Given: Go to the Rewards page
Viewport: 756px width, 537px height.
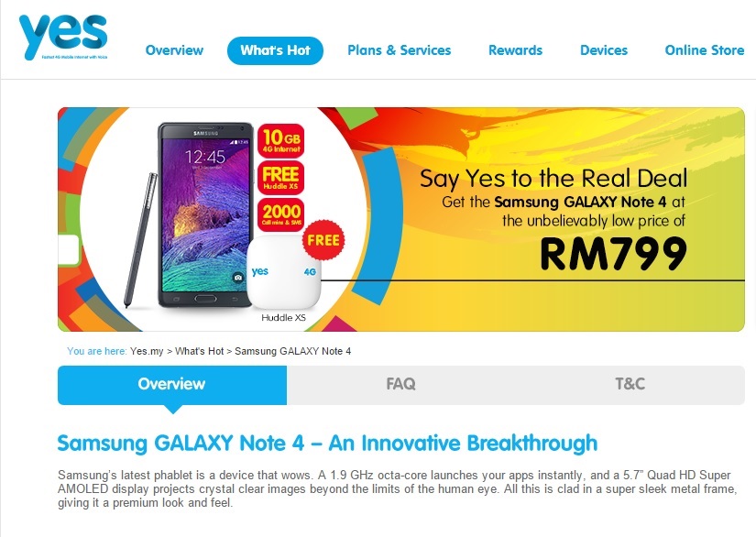Looking at the screenshot, I should pyautogui.click(x=515, y=50).
